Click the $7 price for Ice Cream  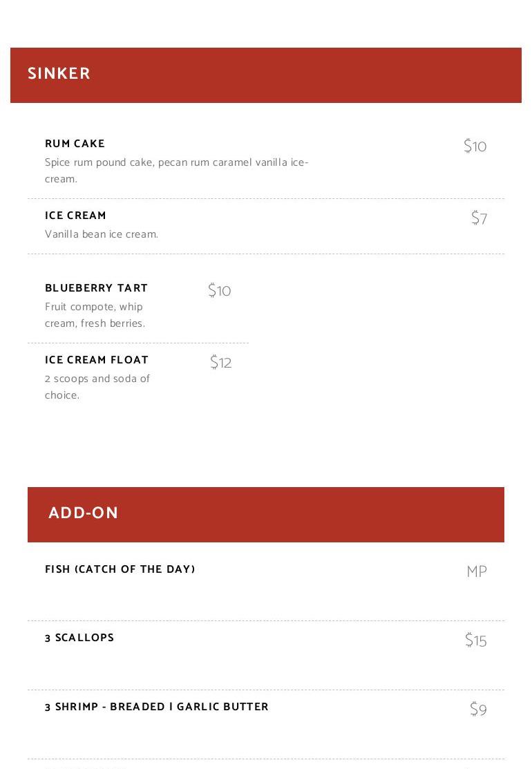479,218
